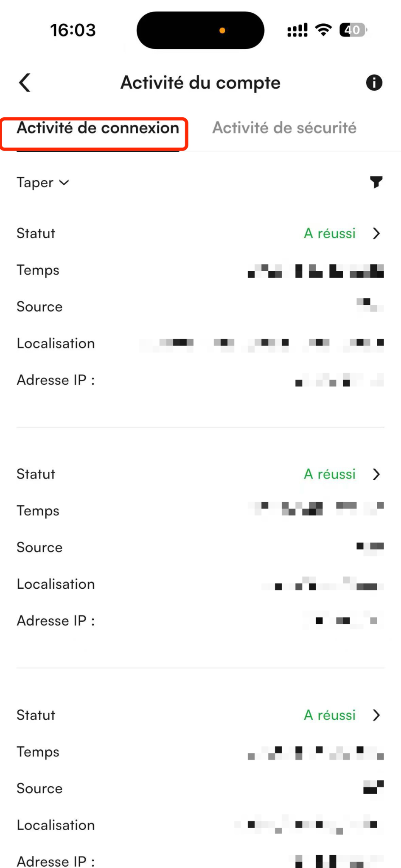Select the Activité de connexion tab
The height and width of the screenshot is (868, 401).
point(98,128)
